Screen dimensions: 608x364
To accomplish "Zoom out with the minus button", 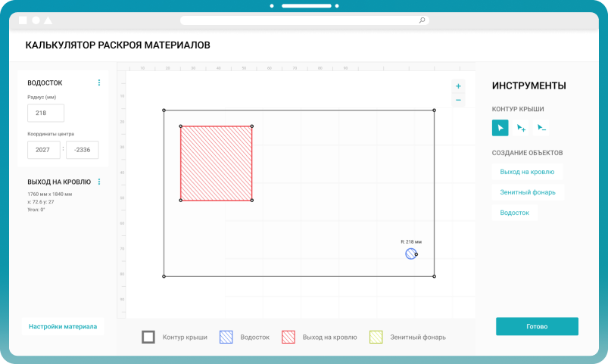I will click(458, 100).
